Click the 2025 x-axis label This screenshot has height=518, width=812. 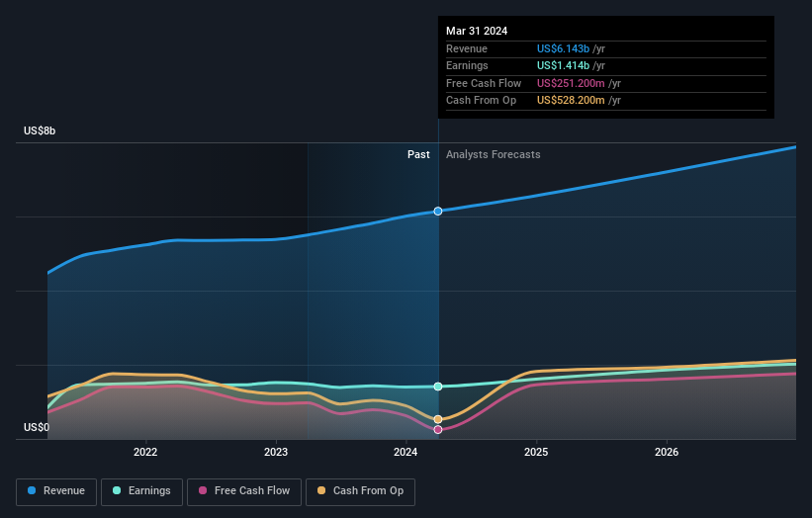[536, 452]
